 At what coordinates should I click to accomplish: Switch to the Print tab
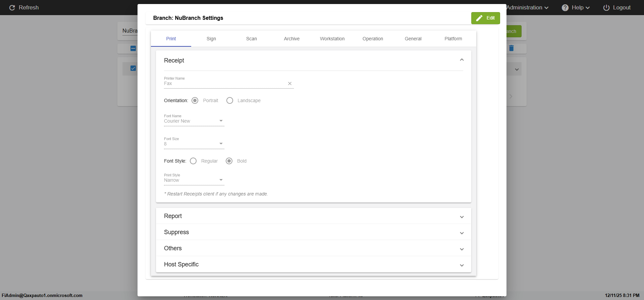pos(171,39)
